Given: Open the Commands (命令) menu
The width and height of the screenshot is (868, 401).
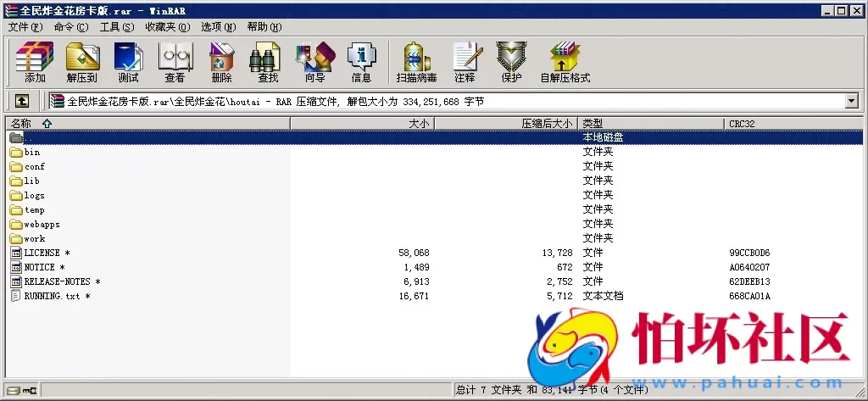Looking at the screenshot, I should pyautogui.click(x=71, y=27).
